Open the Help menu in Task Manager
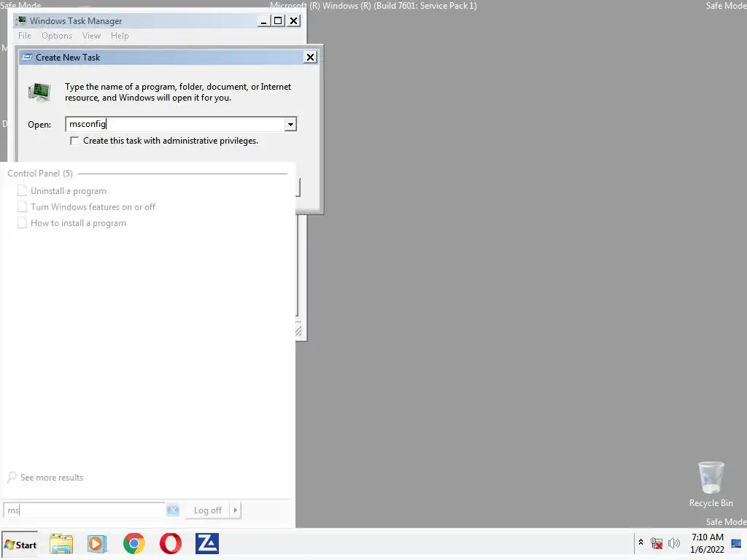 click(x=120, y=36)
